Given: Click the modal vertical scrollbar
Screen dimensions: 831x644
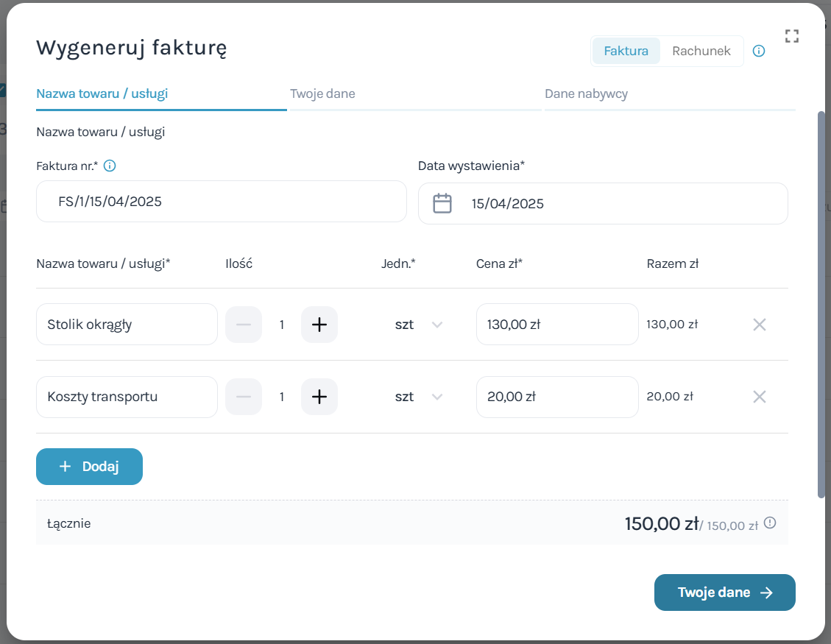Looking at the screenshot, I should pyautogui.click(x=821, y=305).
